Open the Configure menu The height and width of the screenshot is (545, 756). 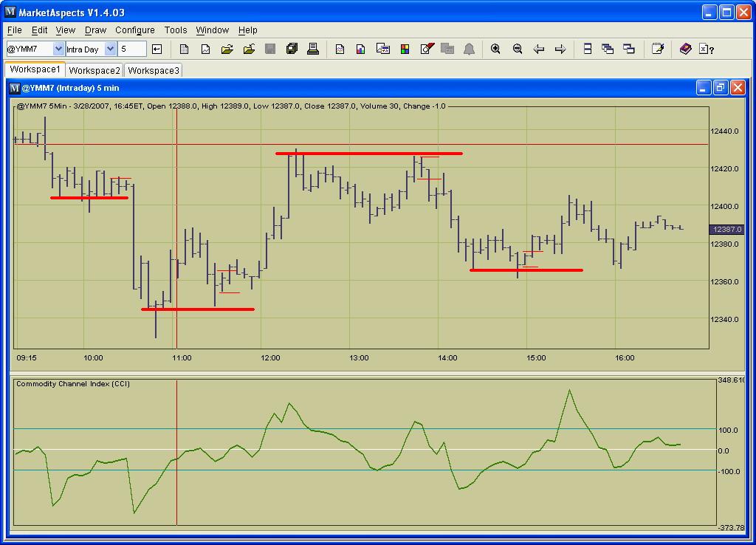coord(135,30)
